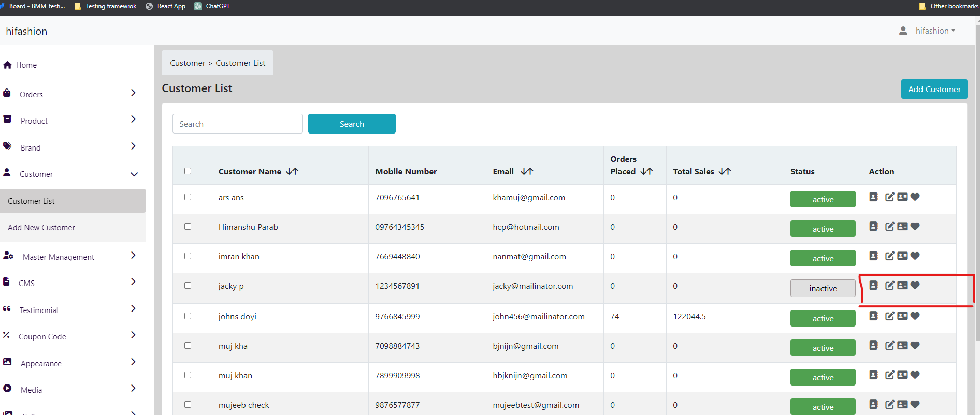The height and width of the screenshot is (415, 980).
Task: Click the inactive status button for jacky p
Action: [x=823, y=288]
